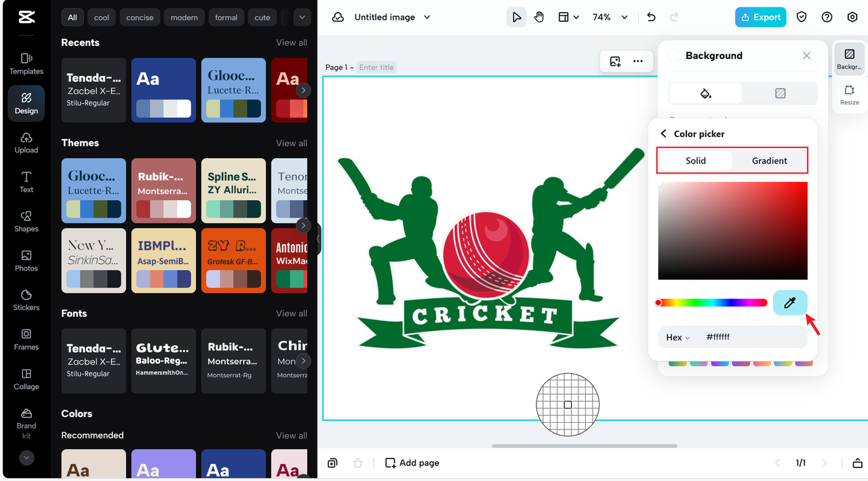Screen dimensions: 868x481
Task: Open the Photos panel
Action: click(26, 261)
